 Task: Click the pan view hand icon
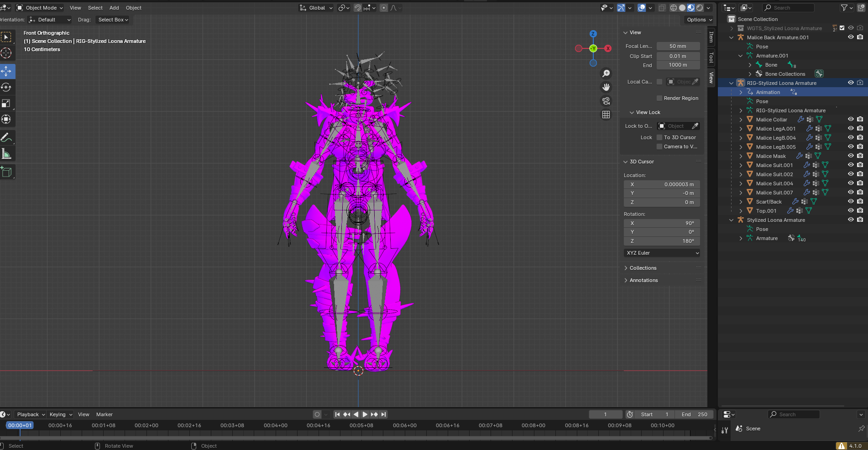click(x=606, y=87)
